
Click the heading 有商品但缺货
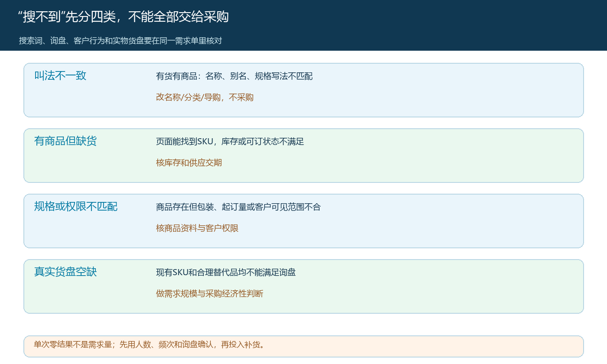(65, 141)
